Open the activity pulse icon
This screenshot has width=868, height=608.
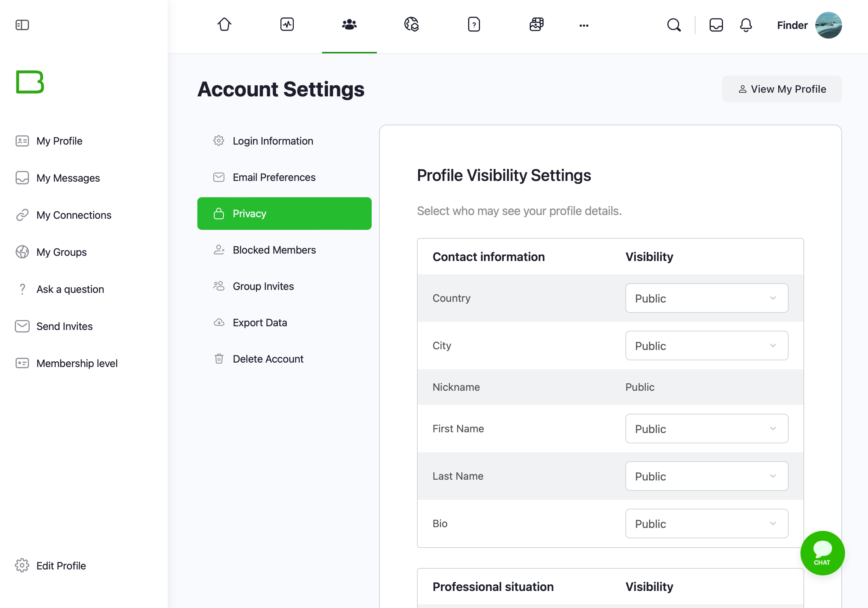pyautogui.click(x=287, y=24)
